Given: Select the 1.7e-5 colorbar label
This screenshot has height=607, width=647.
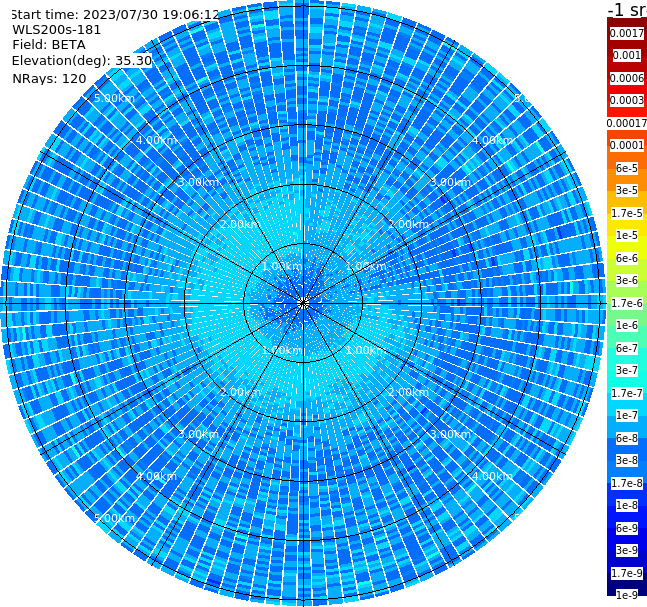Looking at the screenshot, I should coord(627,213).
